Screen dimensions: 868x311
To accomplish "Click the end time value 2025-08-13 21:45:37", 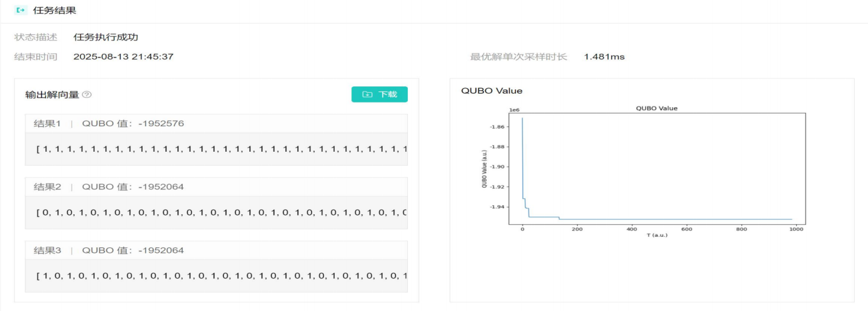I will pos(123,57).
